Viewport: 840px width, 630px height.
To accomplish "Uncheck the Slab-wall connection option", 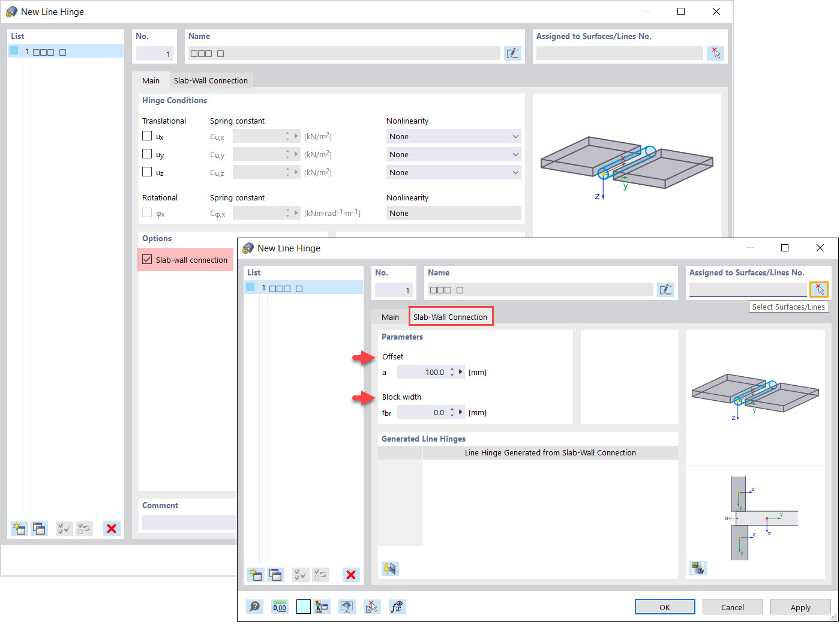I will 147,260.
